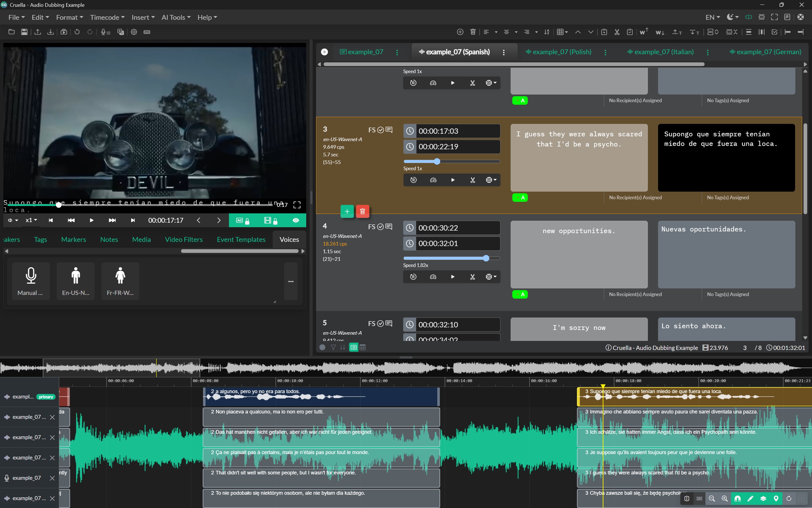812x508 pixels.
Task: Switch to the Video Filters tab
Action: coord(184,240)
